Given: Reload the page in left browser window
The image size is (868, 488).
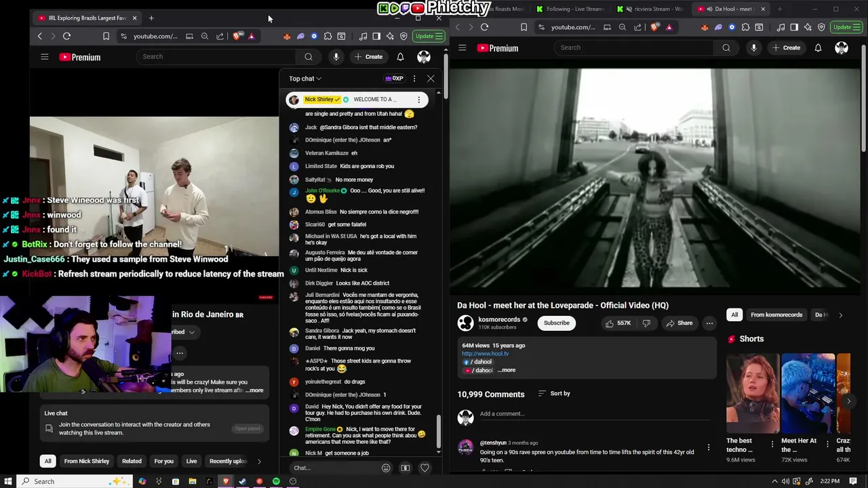Looking at the screenshot, I should tap(66, 36).
